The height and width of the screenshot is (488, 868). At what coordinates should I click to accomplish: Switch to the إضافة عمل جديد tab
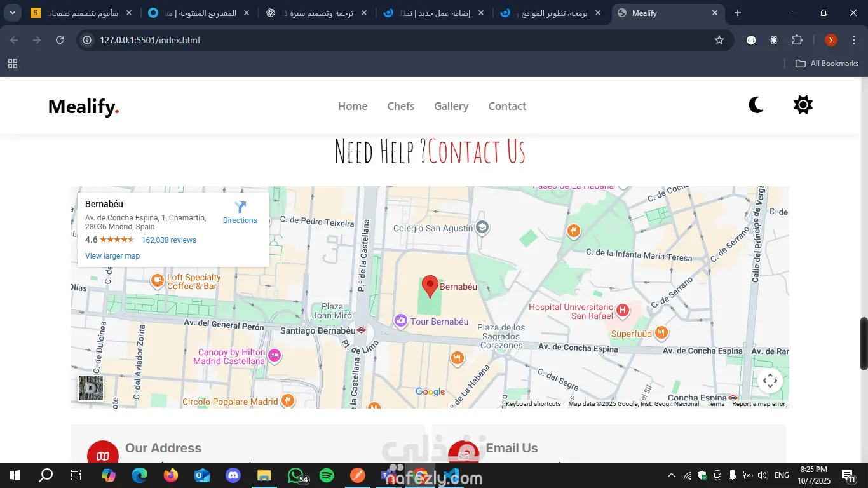[433, 13]
